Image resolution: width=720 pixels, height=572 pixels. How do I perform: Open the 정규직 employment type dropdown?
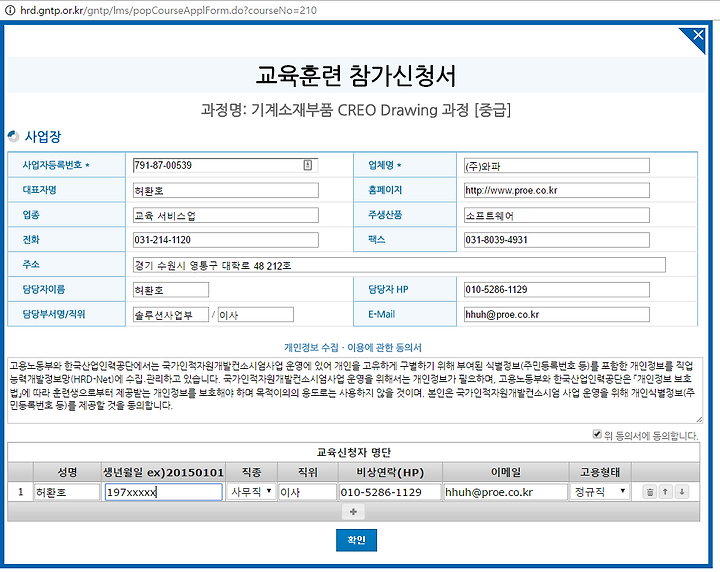tap(600, 492)
